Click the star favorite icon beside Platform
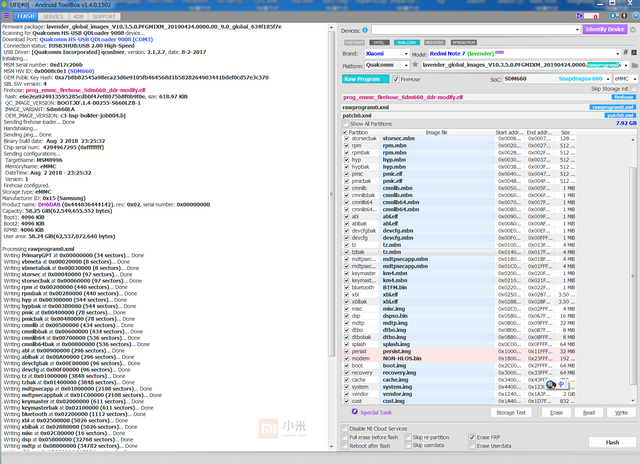The image size is (640, 464). (415, 64)
